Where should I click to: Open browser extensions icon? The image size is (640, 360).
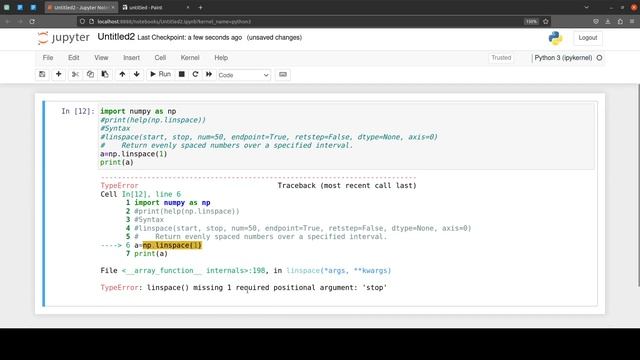coord(620,21)
